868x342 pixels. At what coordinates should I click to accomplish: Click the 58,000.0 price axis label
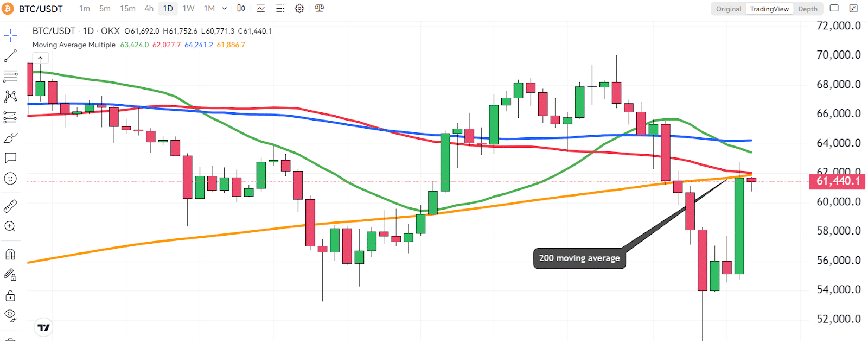point(838,231)
